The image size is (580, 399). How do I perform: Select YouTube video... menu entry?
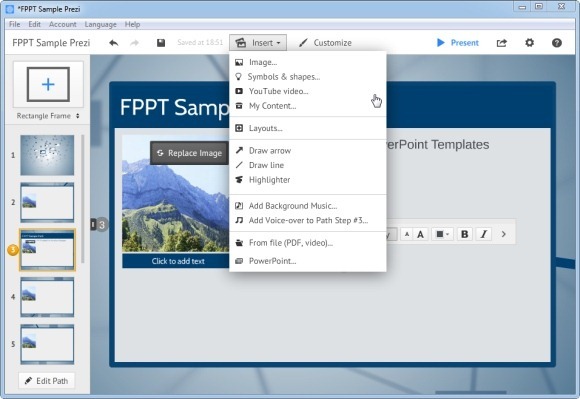308,91
